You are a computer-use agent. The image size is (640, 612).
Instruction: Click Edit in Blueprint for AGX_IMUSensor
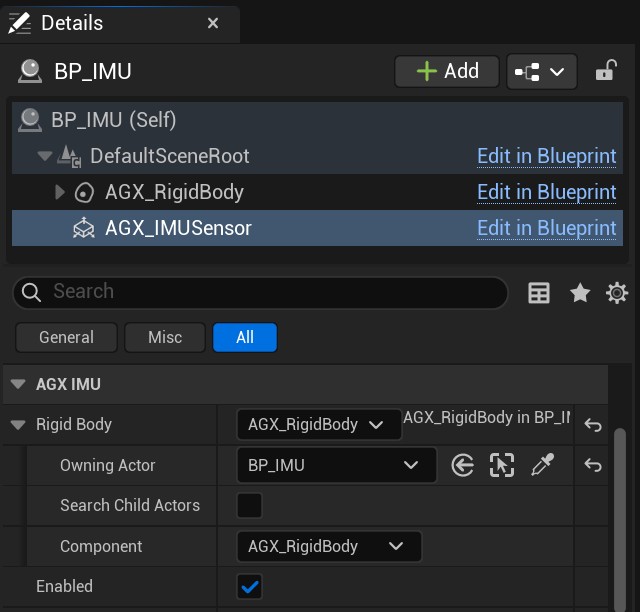[546, 228]
